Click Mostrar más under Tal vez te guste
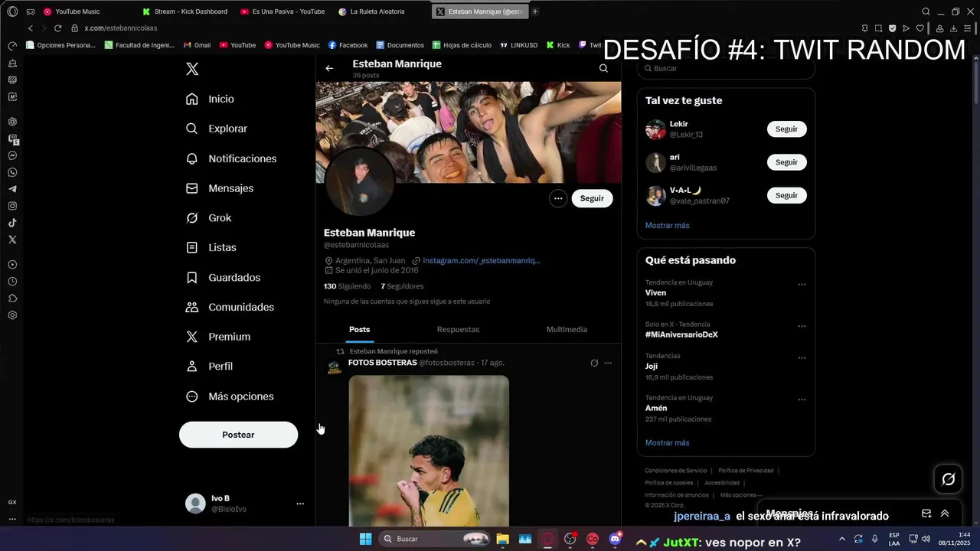The width and height of the screenshot is (980, 551). (667, 226)
